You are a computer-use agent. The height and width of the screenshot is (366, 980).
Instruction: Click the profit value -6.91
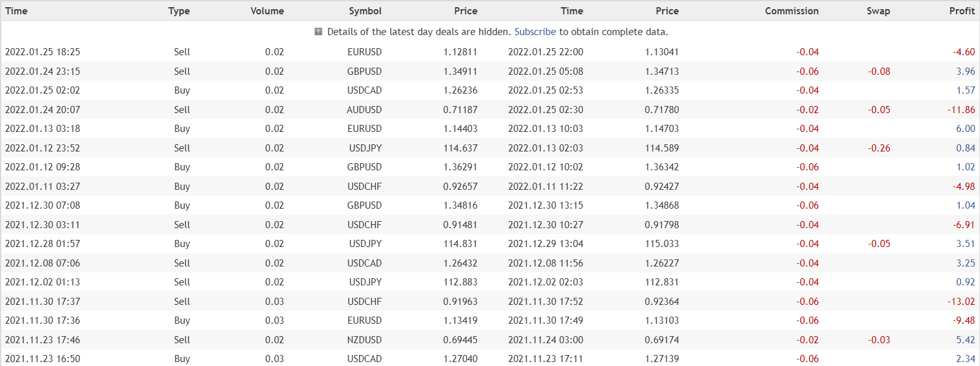tap(964, 225)
